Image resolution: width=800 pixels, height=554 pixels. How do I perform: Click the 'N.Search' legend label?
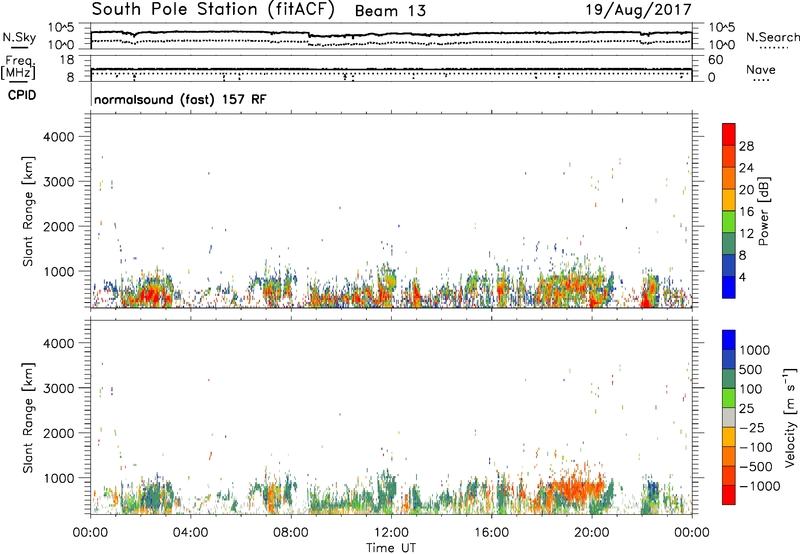click(772, 37)
